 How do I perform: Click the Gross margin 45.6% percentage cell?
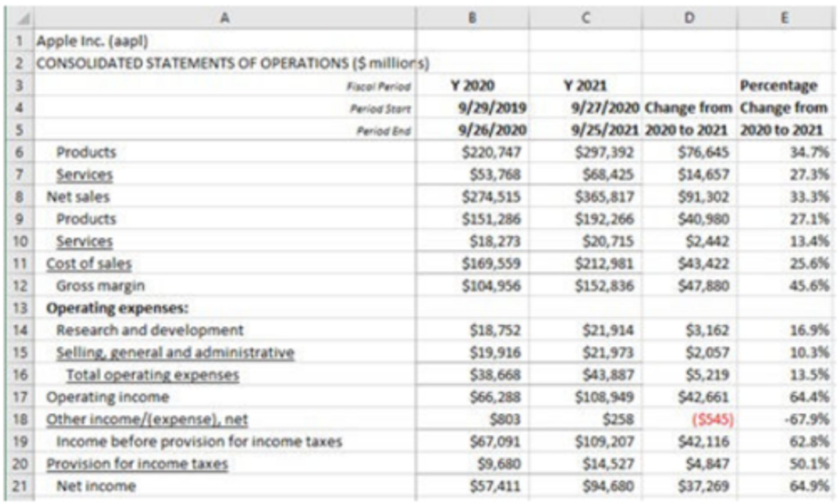pos(809,286)
